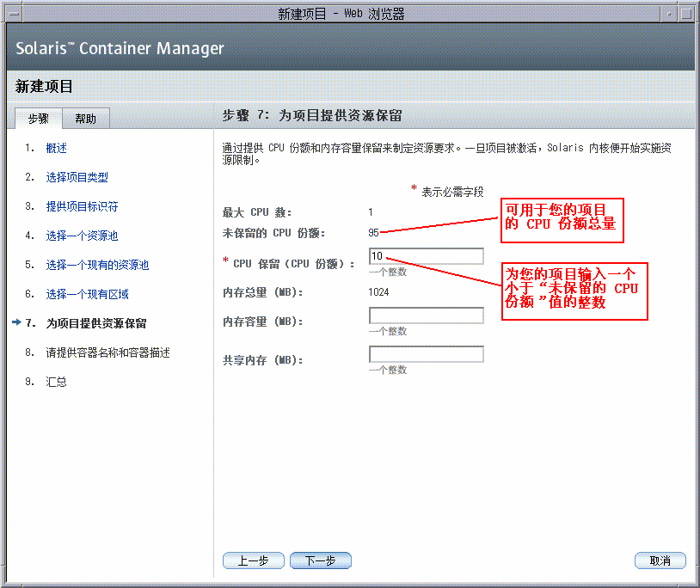The width and height of the screenshot is (700, 588).
Task: Click the 表示必需字段 note
Action: [452, 192]
